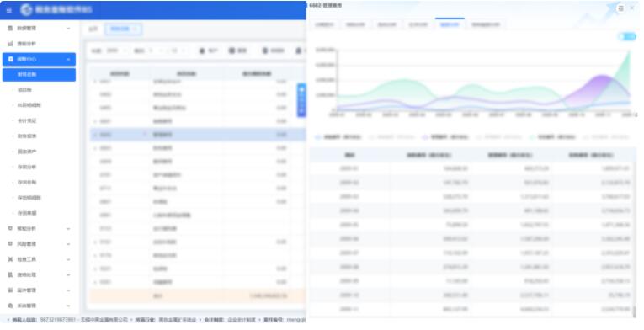Click the layout icon beside the panel close X

tap(620, 8)
